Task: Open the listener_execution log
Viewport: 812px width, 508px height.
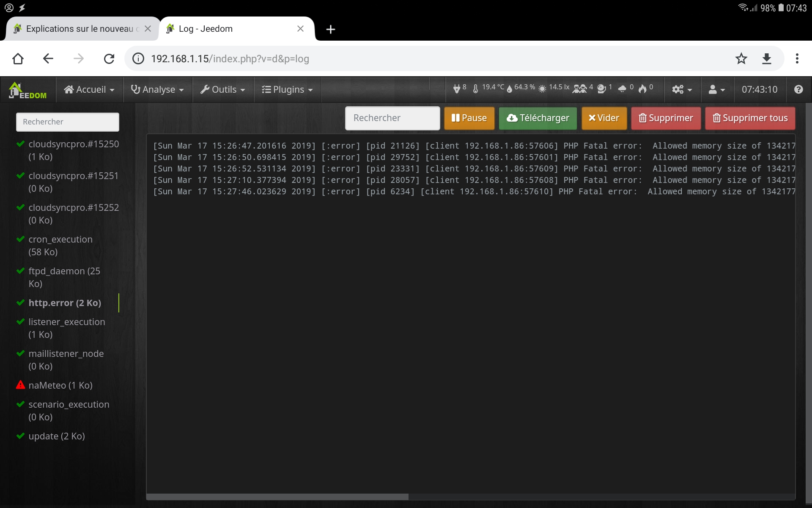Action: click(x=68, y=328)
